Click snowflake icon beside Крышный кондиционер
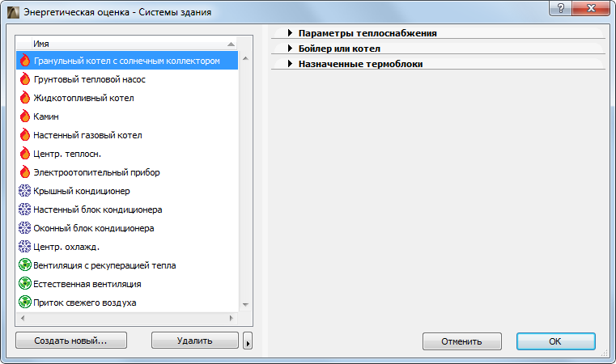Image resolution: width=616 pixels, height=364 pixels. coord(25,191)
